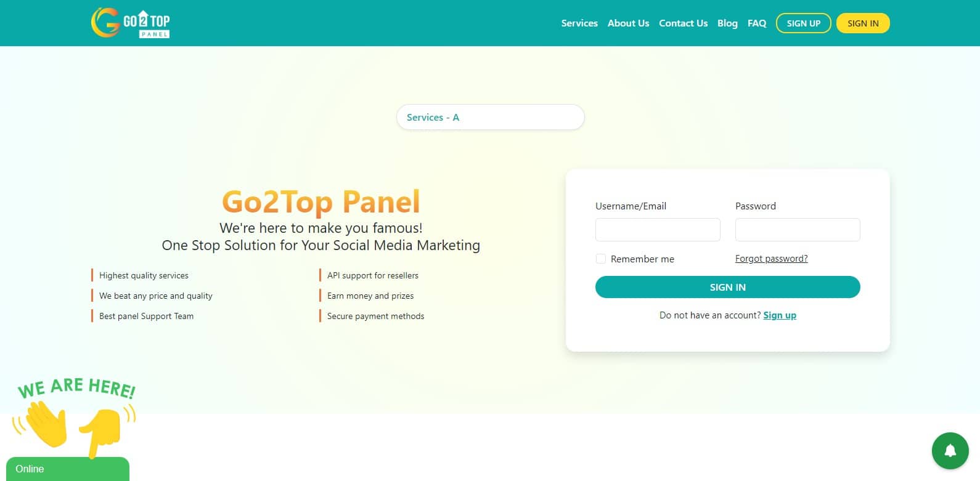This screenshot has width=980, height=481.
Task: Click the Go2Top Panel logo
Action: tap(130, 23)
